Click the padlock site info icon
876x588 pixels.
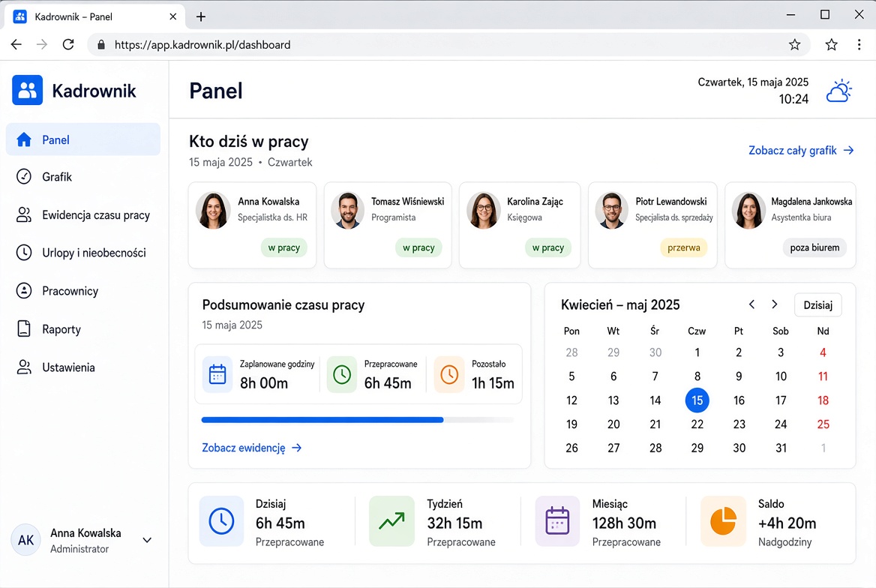click(101, 45)
